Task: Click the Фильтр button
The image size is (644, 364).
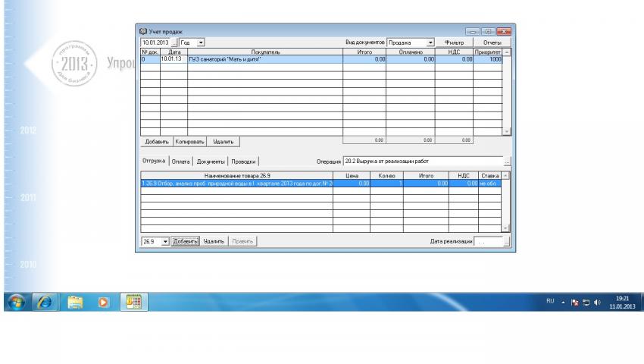Action: [454, 43]
